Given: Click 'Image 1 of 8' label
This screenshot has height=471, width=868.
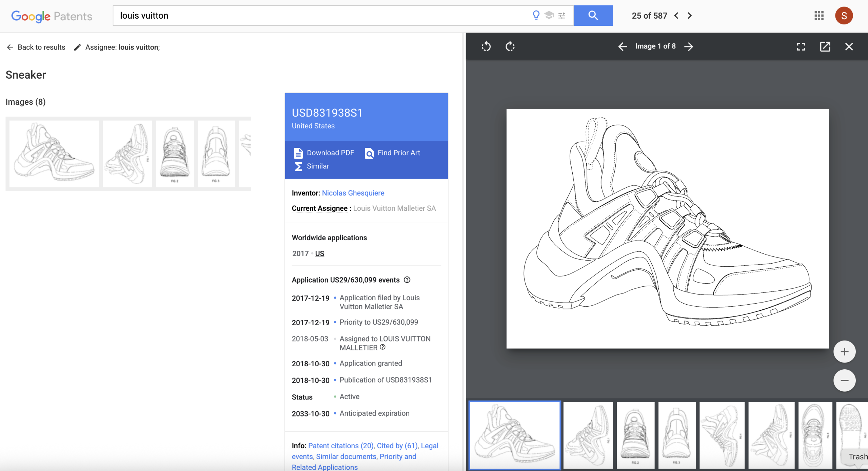Looking at the screenshot, I should (655, 46).
